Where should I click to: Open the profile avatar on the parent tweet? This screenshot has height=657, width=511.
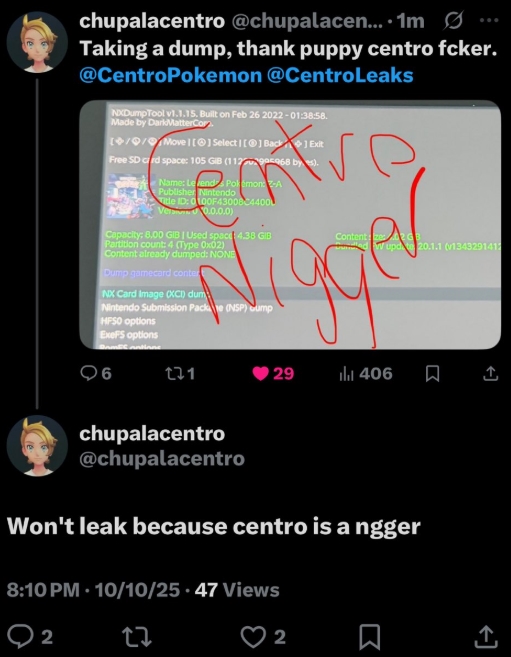pyautogui.click(x=37, y=42)
